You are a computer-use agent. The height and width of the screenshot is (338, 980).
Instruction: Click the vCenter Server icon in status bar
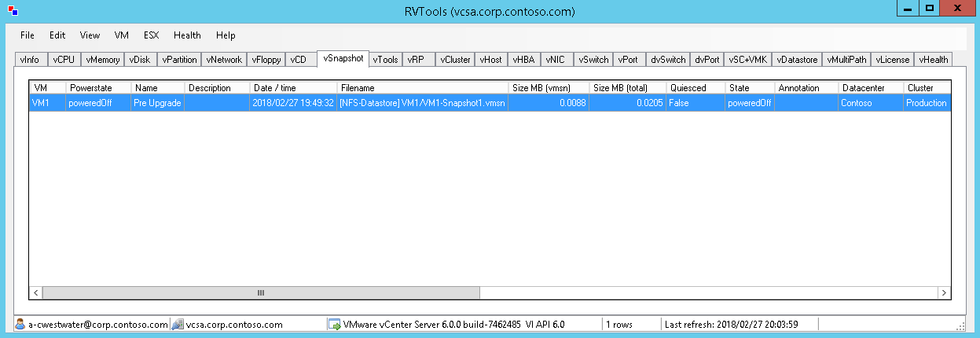click(x=334, y=324)
